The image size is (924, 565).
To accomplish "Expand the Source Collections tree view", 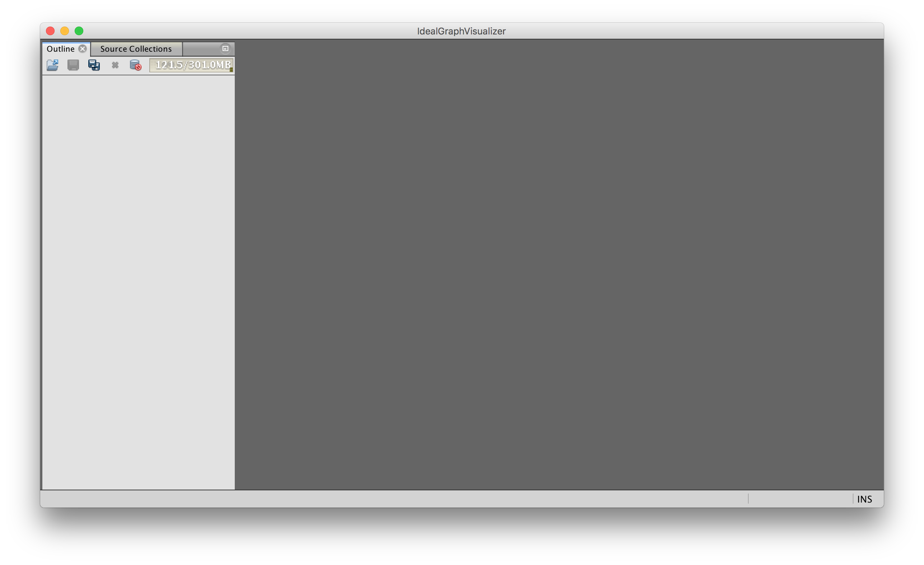I will tap(135, 48).
